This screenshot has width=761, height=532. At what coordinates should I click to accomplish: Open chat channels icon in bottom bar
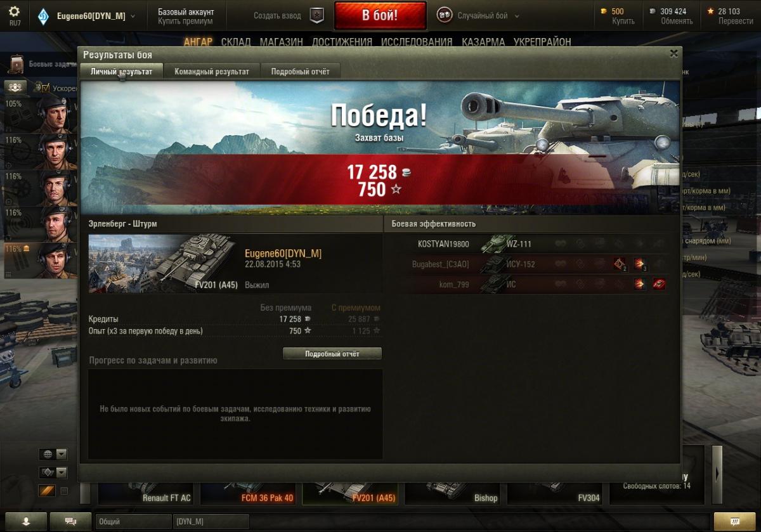70,521
